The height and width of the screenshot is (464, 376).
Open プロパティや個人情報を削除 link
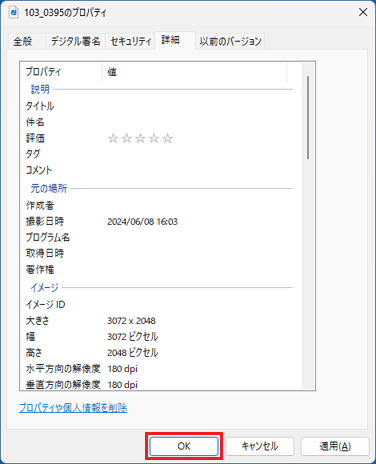(x=73, y=408)
